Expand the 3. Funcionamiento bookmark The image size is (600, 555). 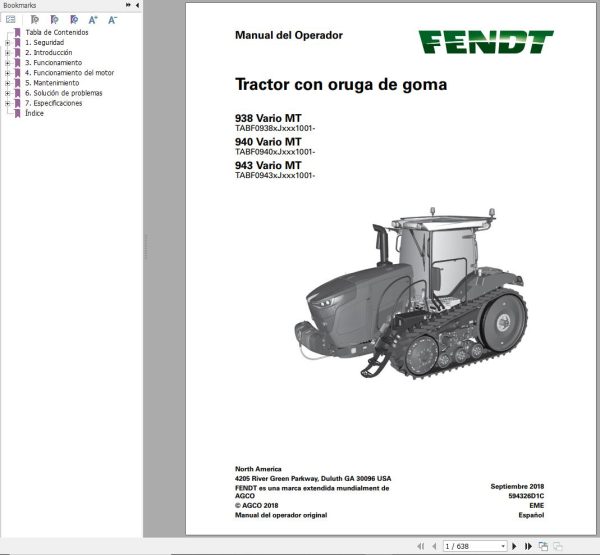coord(7,63)
